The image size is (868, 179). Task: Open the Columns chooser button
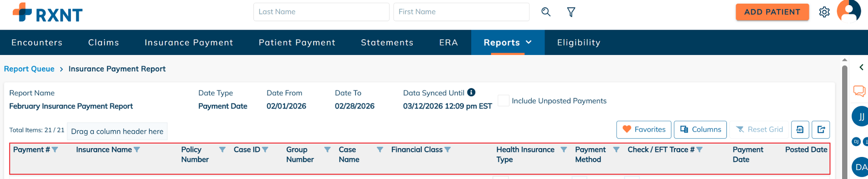pos(700,129)
